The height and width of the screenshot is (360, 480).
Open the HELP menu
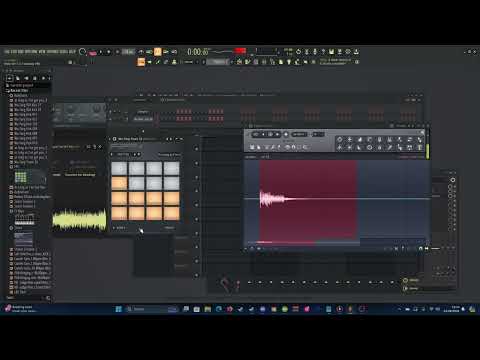tap(72, 52)
